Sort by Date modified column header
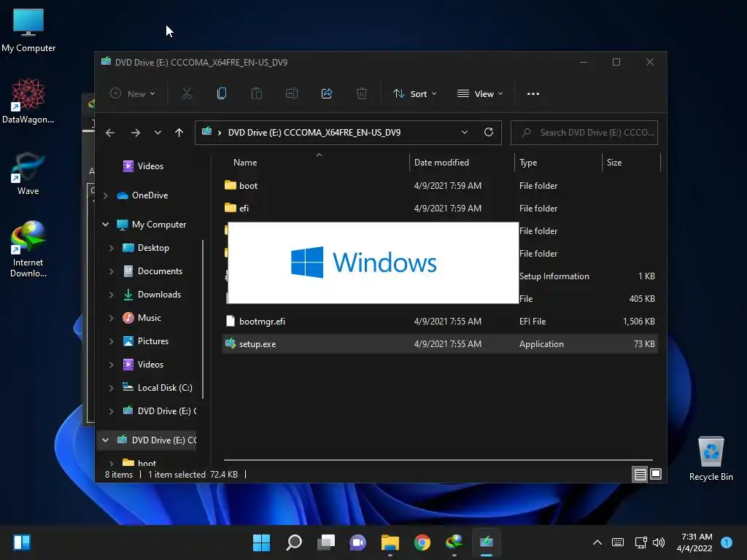This screenshot has height=560, width=747. pyautogui.click(x=441, y=163)
